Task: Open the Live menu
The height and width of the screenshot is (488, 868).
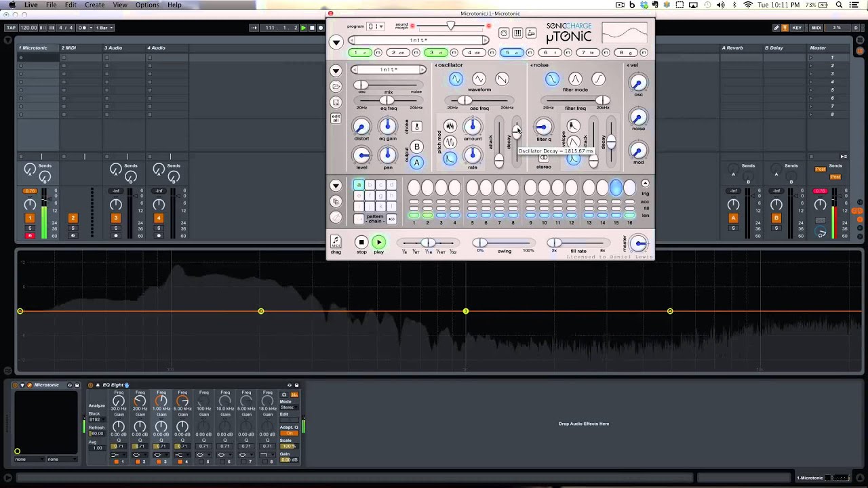Action: coord(31,5)
